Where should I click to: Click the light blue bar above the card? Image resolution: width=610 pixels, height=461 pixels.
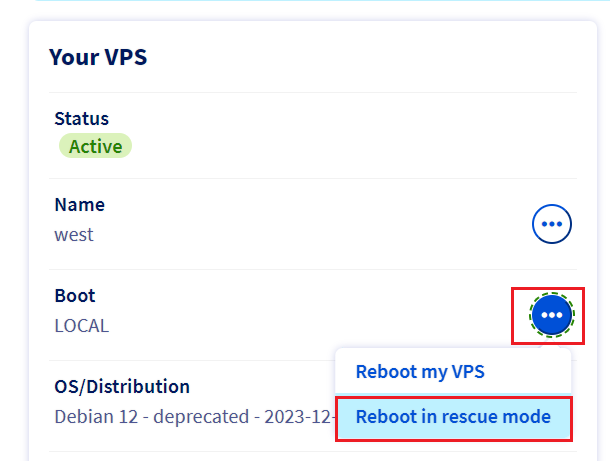pos(323,0)
